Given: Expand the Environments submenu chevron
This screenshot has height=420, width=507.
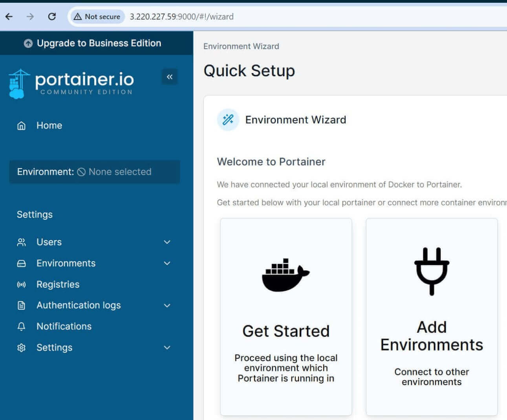Looking at the screenshot, I should 167,263.
